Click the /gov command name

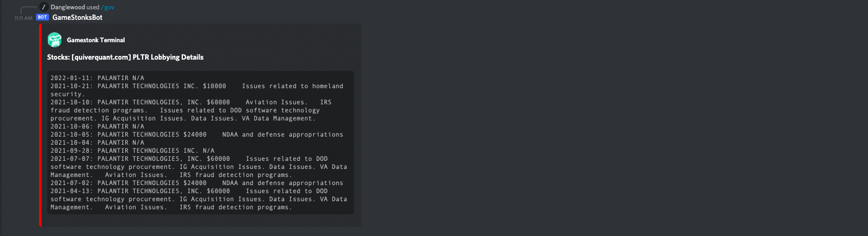tap(107, 7)
